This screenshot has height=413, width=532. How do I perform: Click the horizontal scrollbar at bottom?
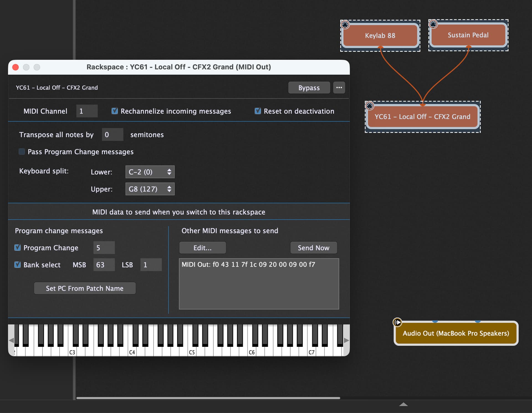(208, 398)
